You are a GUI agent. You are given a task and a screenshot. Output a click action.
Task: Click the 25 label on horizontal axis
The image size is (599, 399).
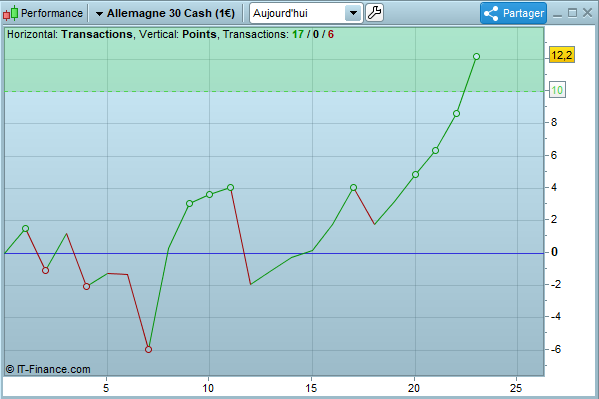(516, 388)
